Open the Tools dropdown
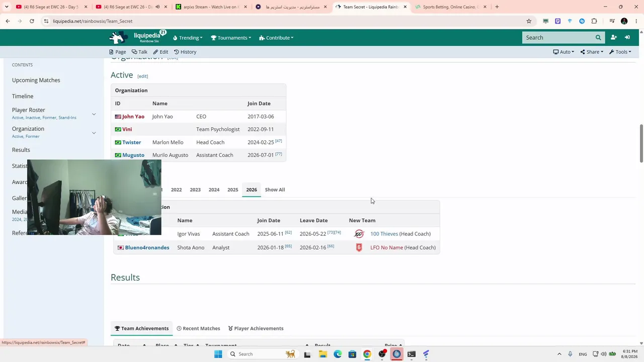 (620, 52)
